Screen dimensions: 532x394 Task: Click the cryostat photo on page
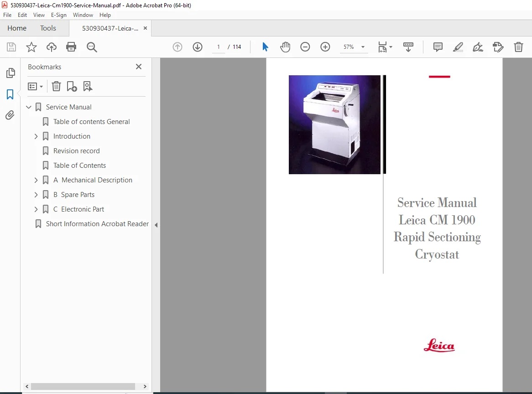[334, 125]
